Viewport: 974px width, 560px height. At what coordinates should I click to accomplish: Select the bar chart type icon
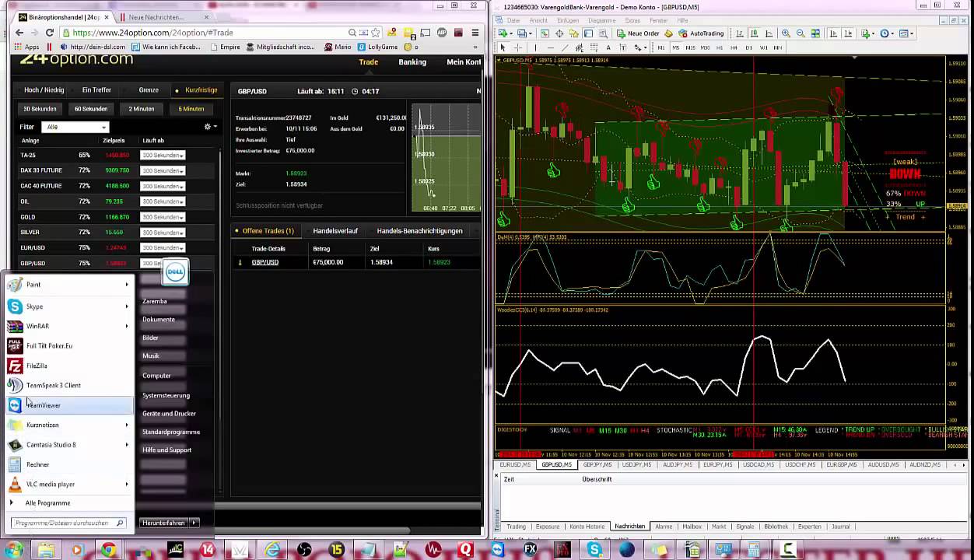point(740,33)
